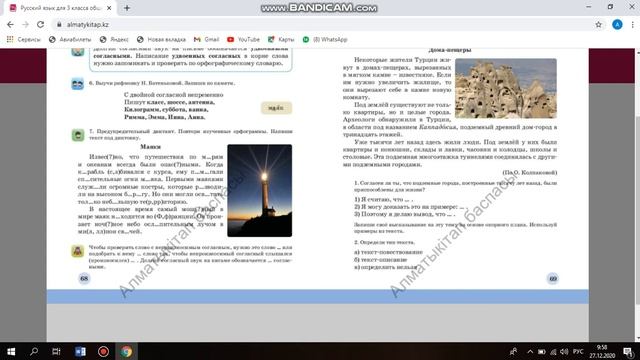This screenshot has width=640, height=360.
Task: Open the notification center icon
Action: [x=629, y=351]
